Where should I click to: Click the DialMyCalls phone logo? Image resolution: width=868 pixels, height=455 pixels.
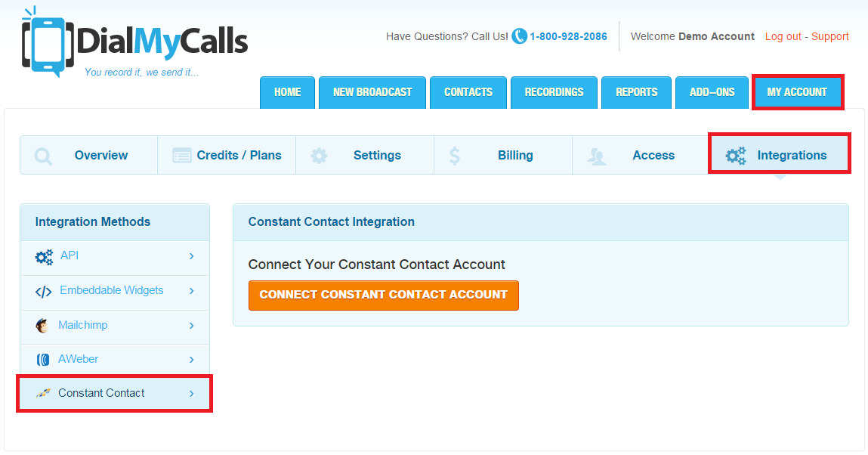tap(48, 42)
